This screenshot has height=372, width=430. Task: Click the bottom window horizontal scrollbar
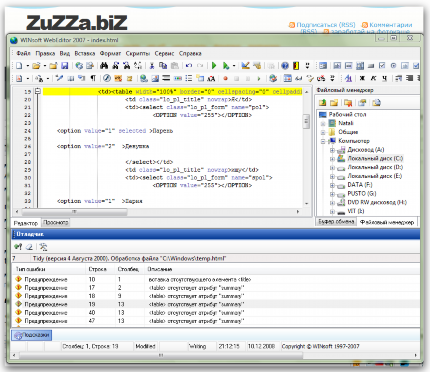161,355
